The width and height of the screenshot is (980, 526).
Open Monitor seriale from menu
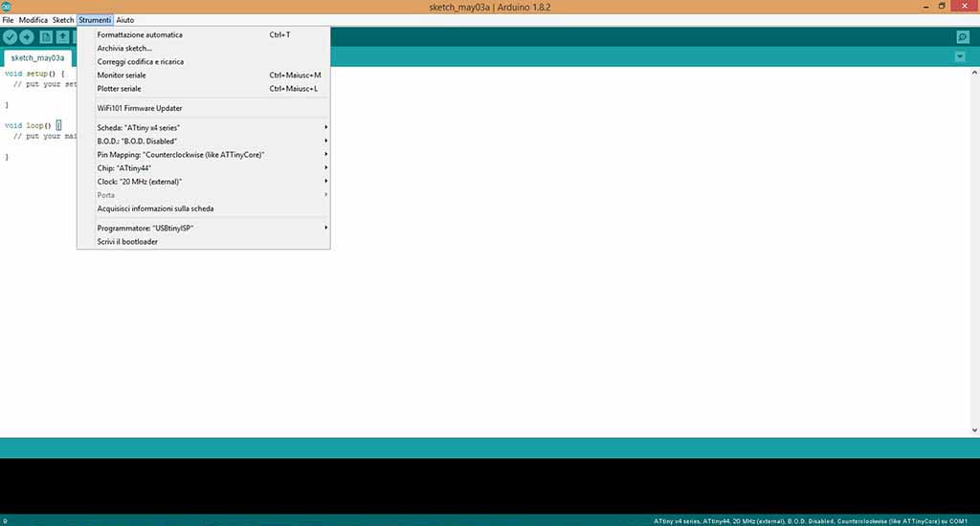coord(204,75)
